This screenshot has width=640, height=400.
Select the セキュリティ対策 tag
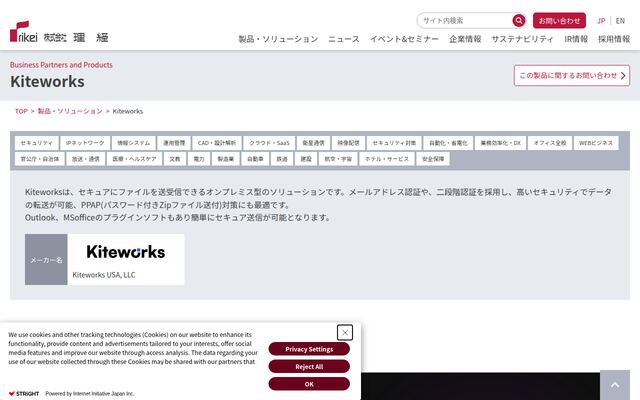(394, 143)
